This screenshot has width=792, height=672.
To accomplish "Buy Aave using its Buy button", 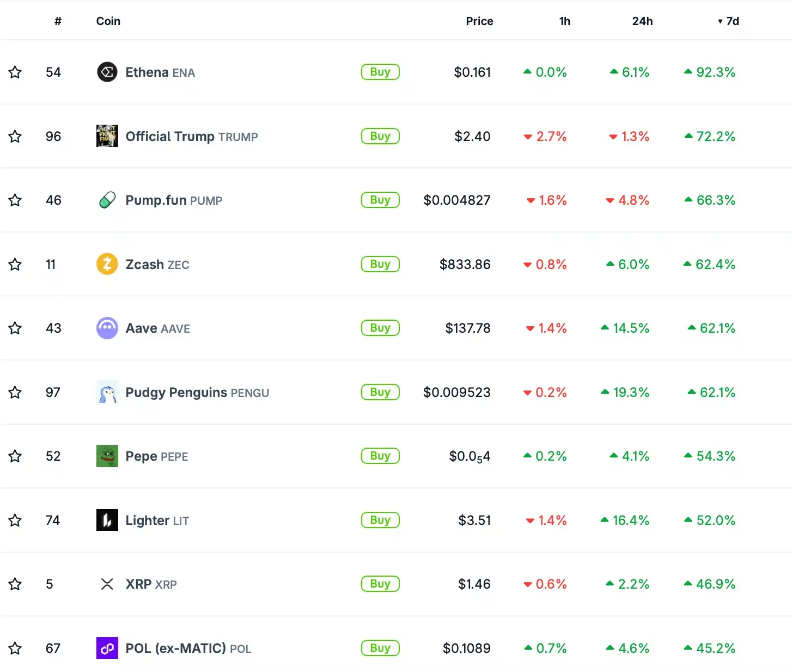I will (x=380, y=328).
